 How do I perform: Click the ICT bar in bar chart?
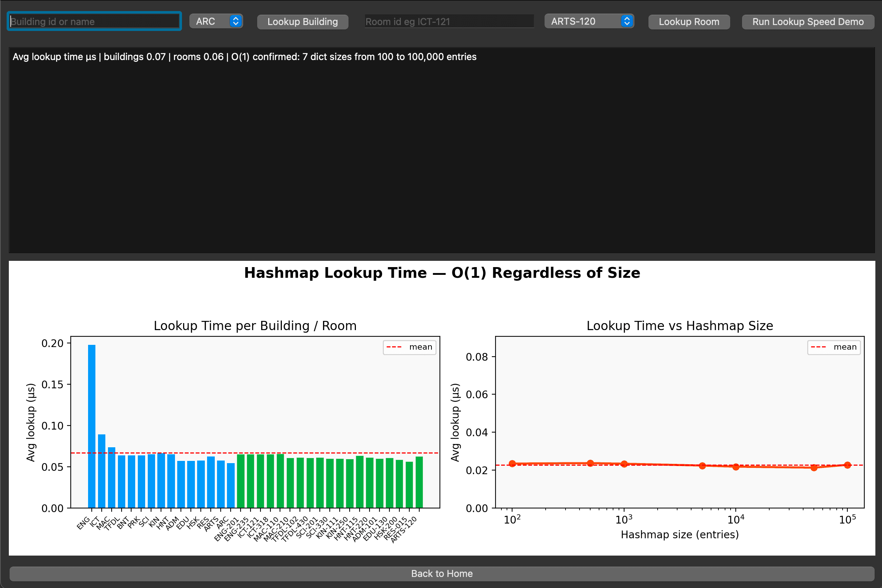(x=102, y=471)
